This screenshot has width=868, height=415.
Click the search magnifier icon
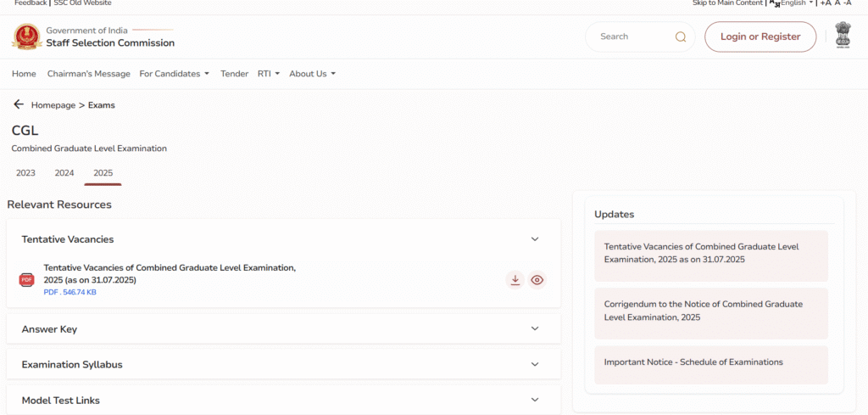point(680,36)
